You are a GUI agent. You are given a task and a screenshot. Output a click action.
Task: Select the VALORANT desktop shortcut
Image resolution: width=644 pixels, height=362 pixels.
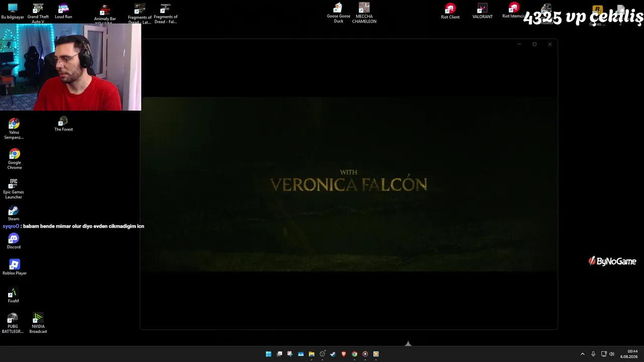[482, 12]
